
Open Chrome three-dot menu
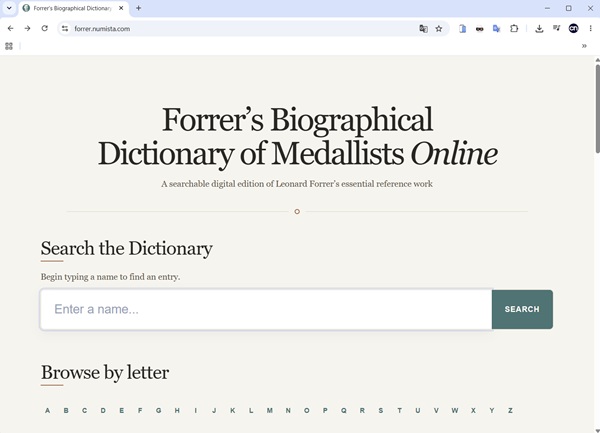click(590, 28)
